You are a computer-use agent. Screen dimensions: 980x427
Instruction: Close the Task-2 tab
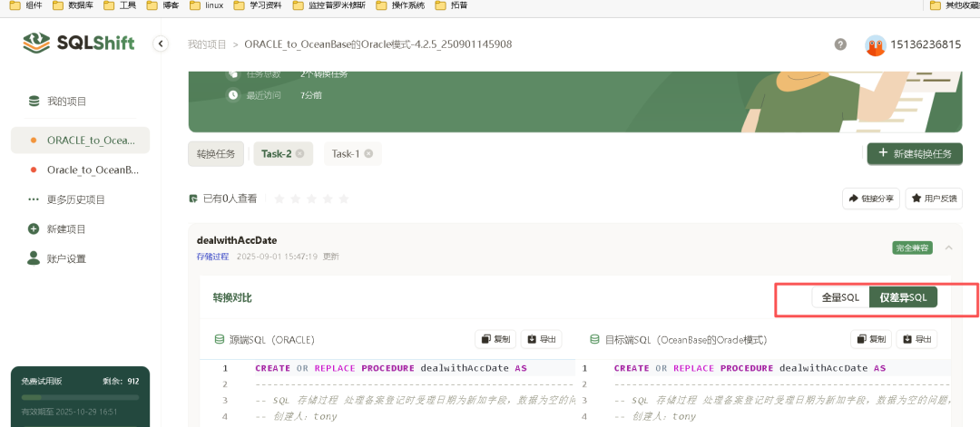(x=300, y=153)
